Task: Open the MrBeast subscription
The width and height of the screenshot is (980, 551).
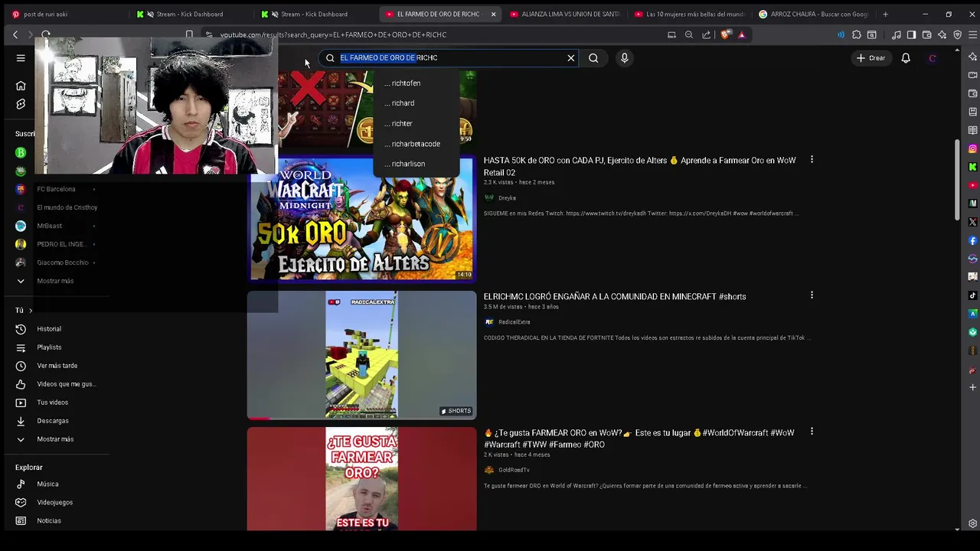Action: [x=50, y=226]
